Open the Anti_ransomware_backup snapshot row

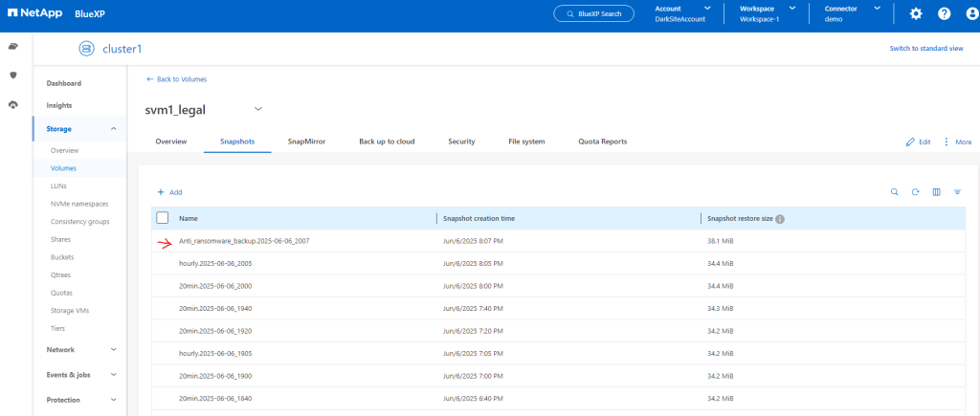pyautogui.click(x=244, y=241)
